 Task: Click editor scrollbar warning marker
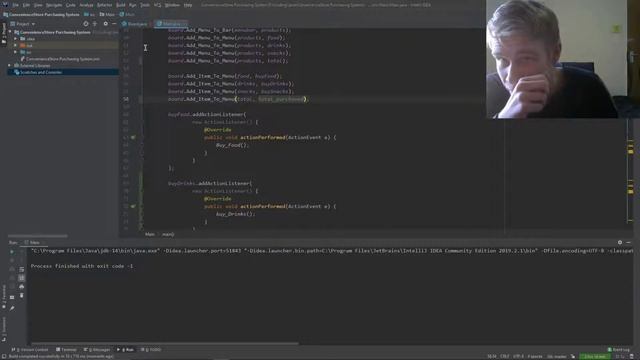coord(631,151)
